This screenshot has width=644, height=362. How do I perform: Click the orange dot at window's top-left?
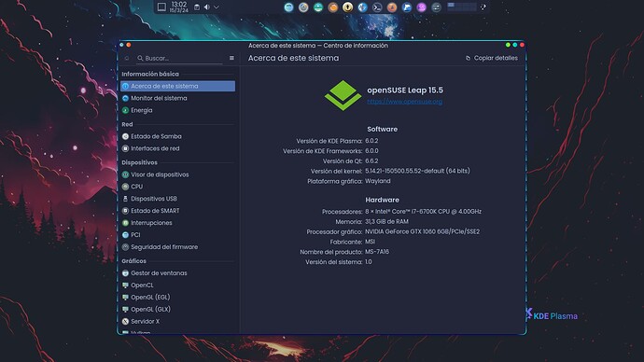[129, 45]
